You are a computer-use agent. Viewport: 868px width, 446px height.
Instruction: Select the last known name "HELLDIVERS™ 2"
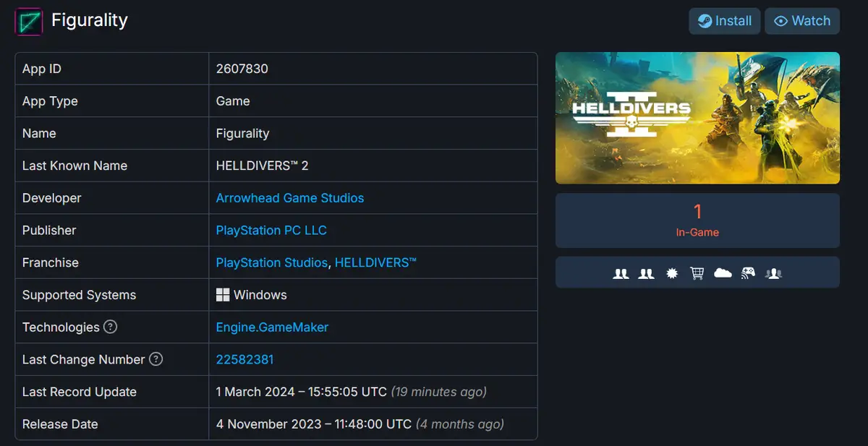click(x=263, y=166)
